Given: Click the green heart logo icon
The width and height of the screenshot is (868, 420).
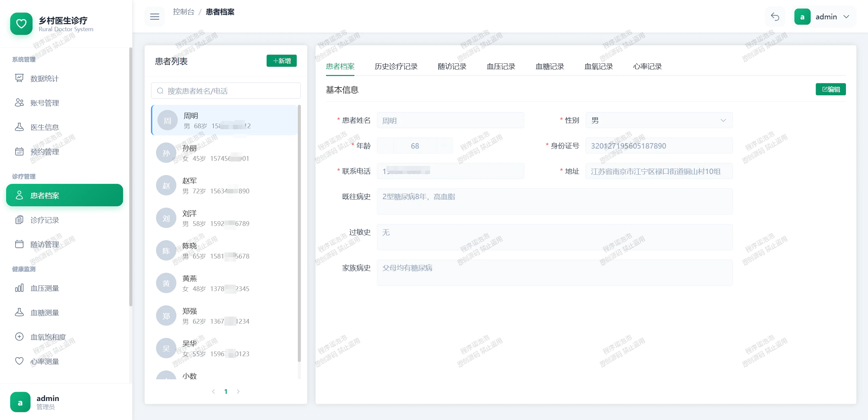Looking at the screenshot, I should coord(21,24).
